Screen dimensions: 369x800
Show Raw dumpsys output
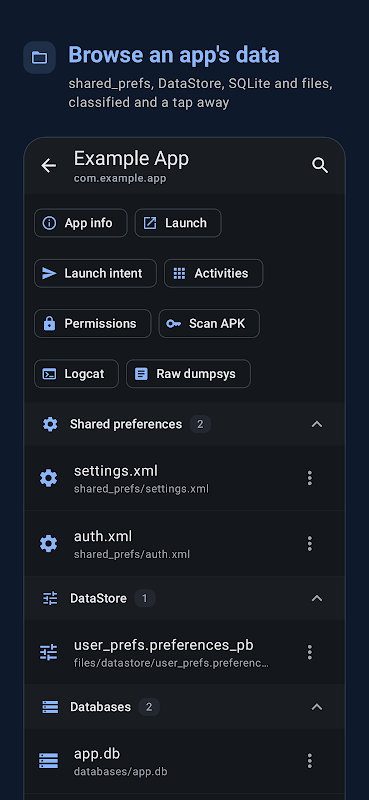pos(188,374)
